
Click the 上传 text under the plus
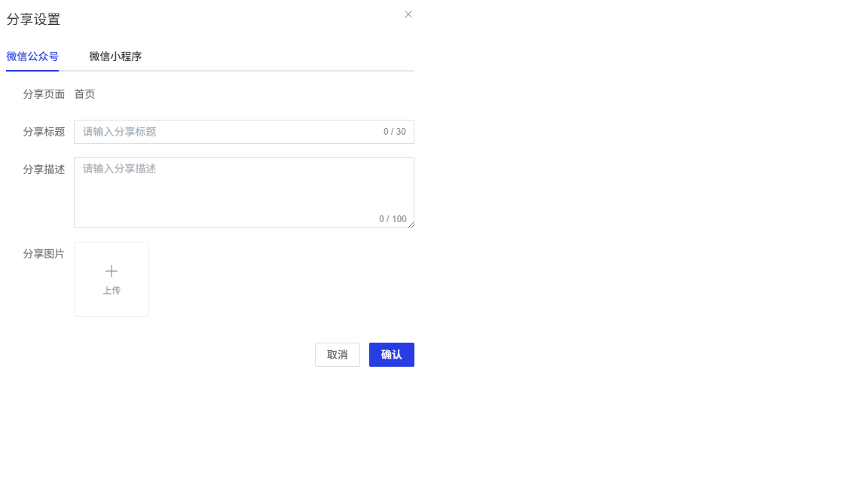pyautogui.click(x=112, y=291)
